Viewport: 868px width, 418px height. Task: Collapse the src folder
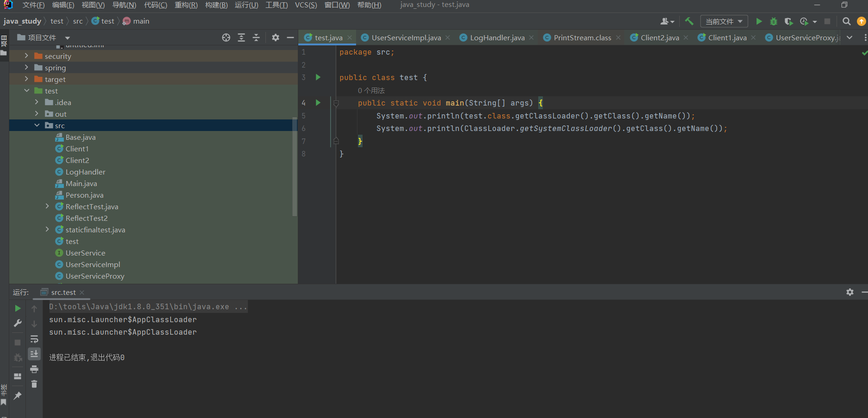coord(37,125)
